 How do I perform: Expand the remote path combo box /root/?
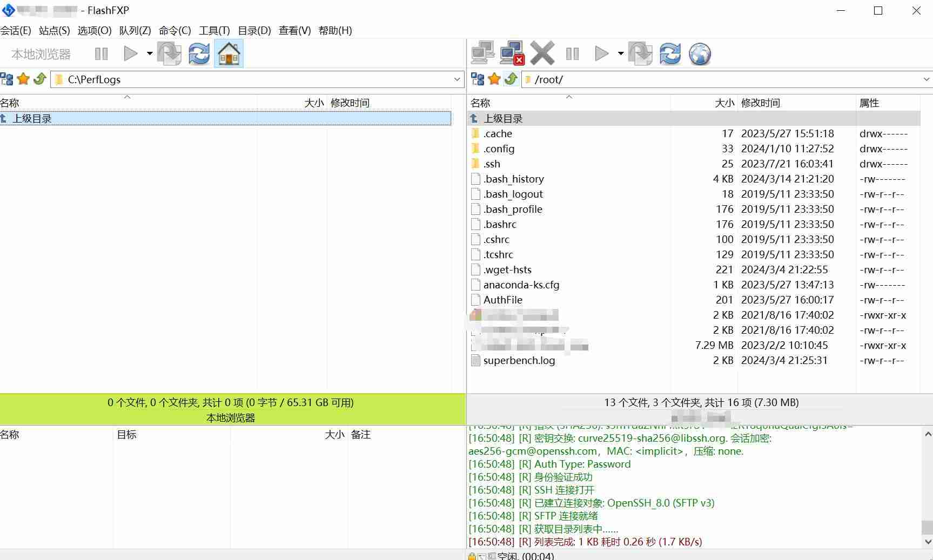tap(926, 79)
